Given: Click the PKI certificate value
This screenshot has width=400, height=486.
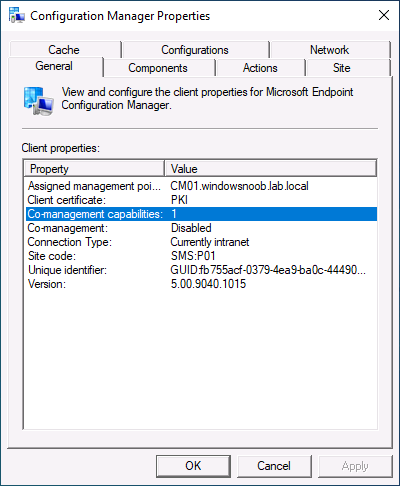Looking at the screenshot, I should 179,200.
